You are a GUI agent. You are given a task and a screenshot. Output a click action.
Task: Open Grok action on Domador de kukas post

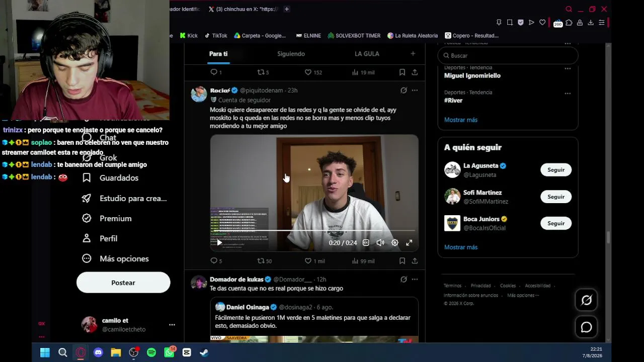coord(404,279)
